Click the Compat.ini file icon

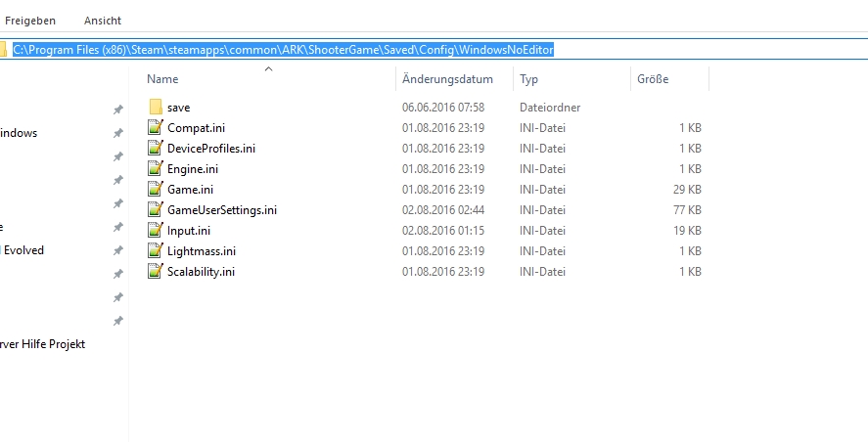(x=156, y=127)
